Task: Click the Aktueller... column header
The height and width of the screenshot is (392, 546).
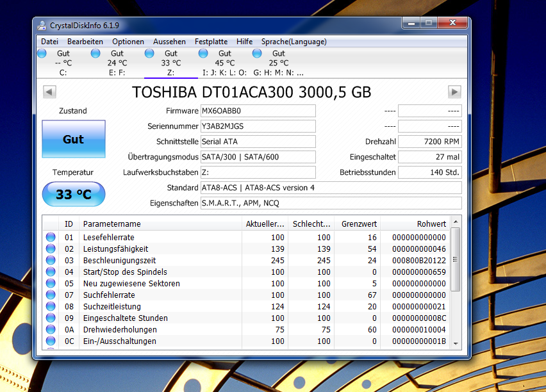Action: coord(265,224)
